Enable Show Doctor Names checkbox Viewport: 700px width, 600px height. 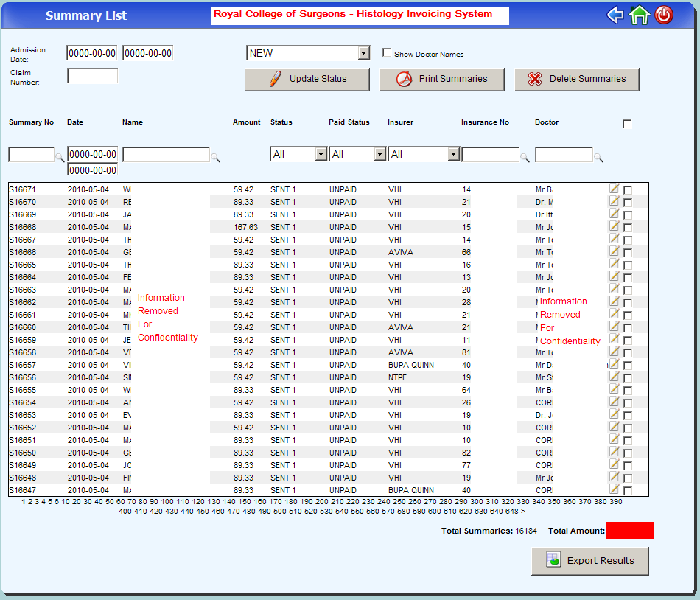point(387,53)
